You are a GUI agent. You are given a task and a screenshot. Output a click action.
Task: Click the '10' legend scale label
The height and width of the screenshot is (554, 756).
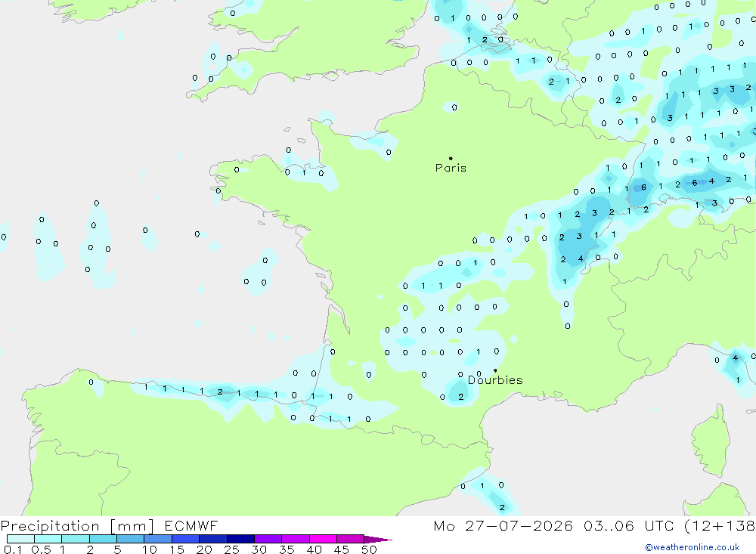tap(150, 549)
